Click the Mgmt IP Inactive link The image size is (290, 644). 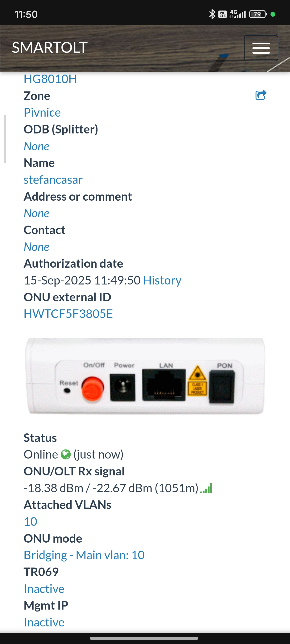point(44,622)
